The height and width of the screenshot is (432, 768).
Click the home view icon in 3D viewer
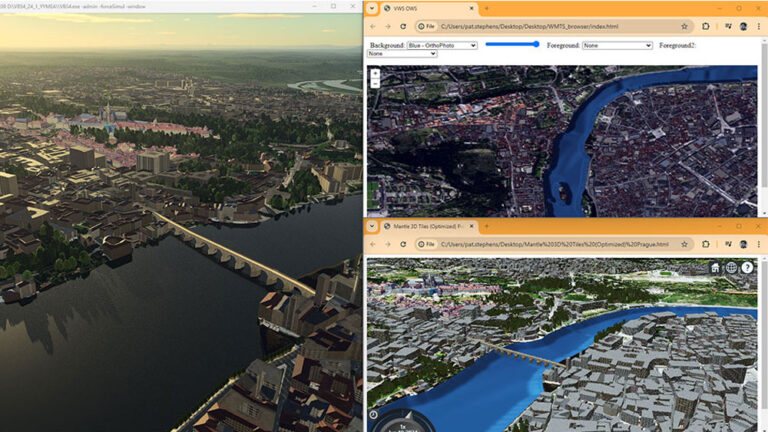[715, 268]
